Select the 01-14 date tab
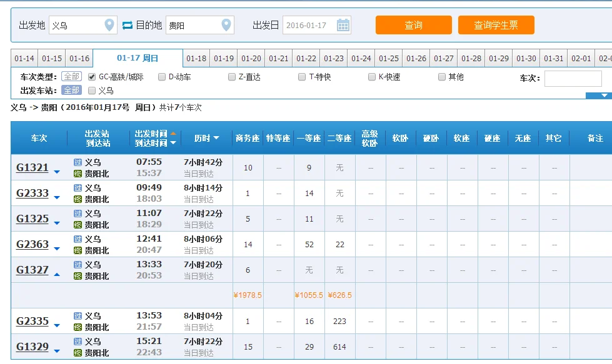612x364 pixels. [24, 57]
